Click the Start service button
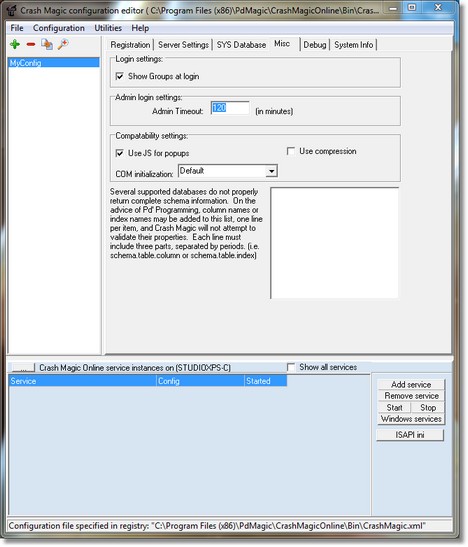 tap(394, 407)
